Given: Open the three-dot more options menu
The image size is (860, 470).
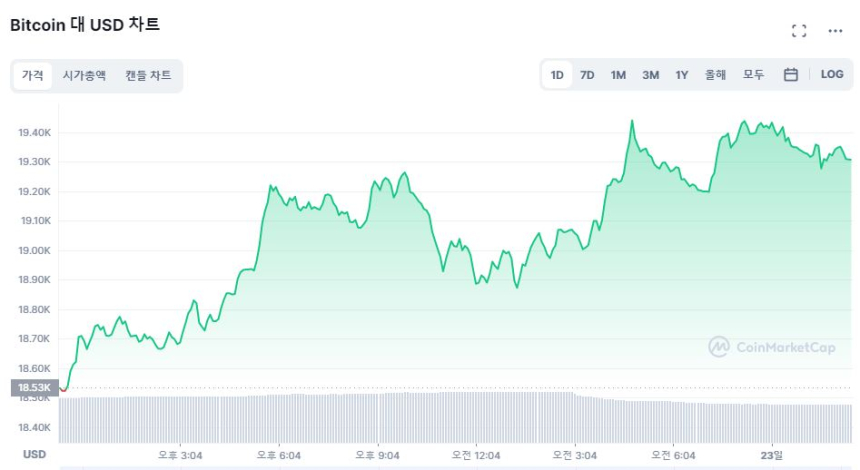Looking at the screenshot, I should (x=835, y=31).
